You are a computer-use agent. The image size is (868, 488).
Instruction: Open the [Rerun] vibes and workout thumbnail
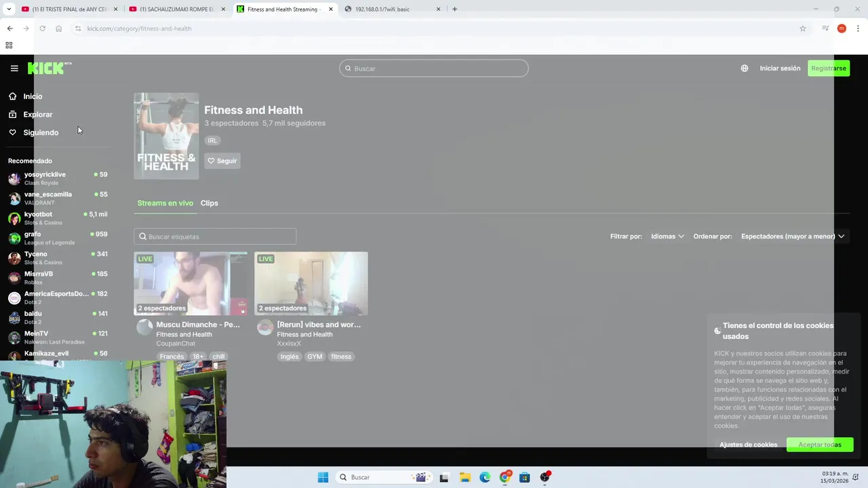[311, 283]
